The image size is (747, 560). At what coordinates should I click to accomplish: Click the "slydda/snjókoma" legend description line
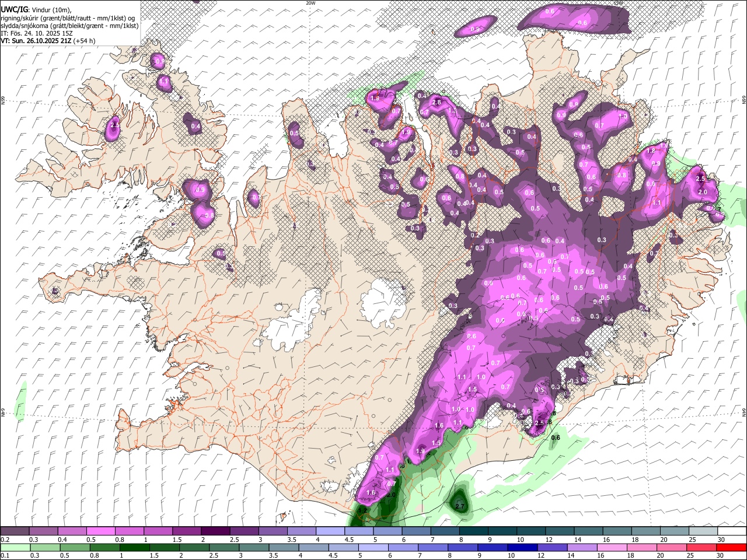(x=69, y=26)
